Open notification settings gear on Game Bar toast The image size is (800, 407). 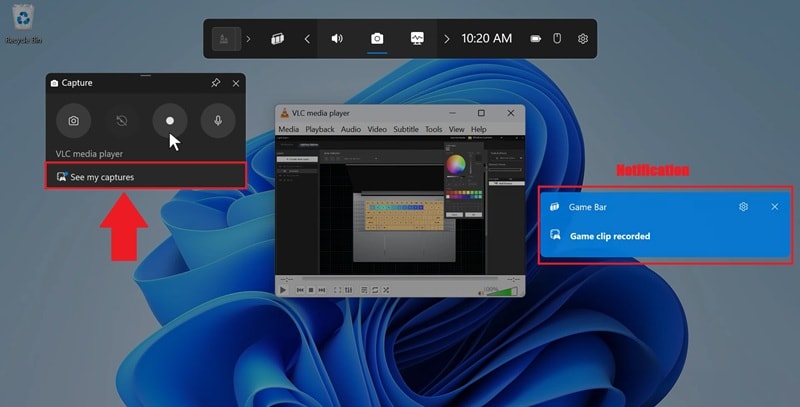[x=743, y=207]
